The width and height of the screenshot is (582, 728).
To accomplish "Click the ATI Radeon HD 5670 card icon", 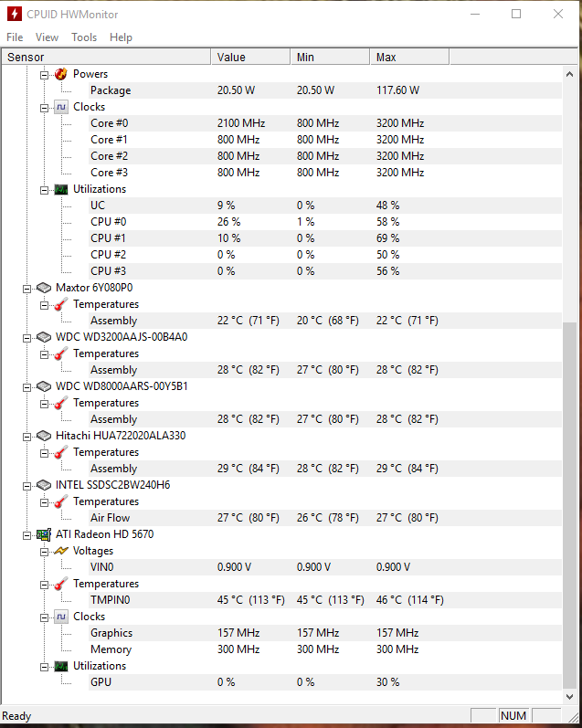I will [44, 535].
